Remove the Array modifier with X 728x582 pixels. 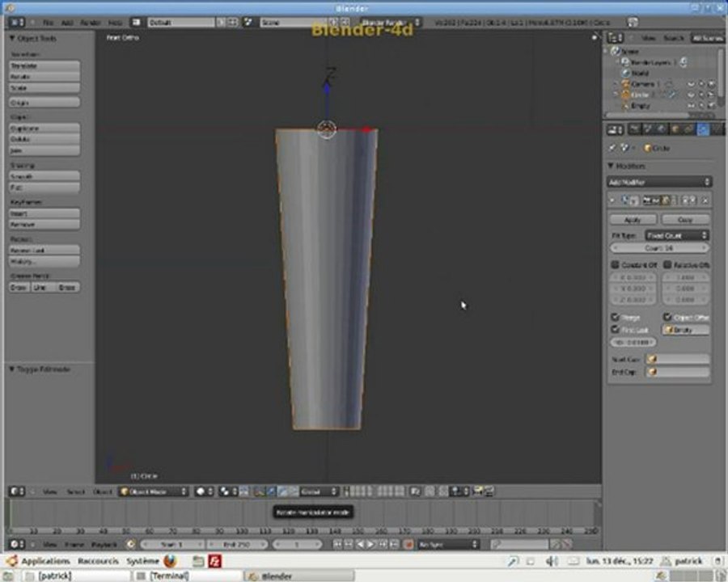(x=705, y=200)
